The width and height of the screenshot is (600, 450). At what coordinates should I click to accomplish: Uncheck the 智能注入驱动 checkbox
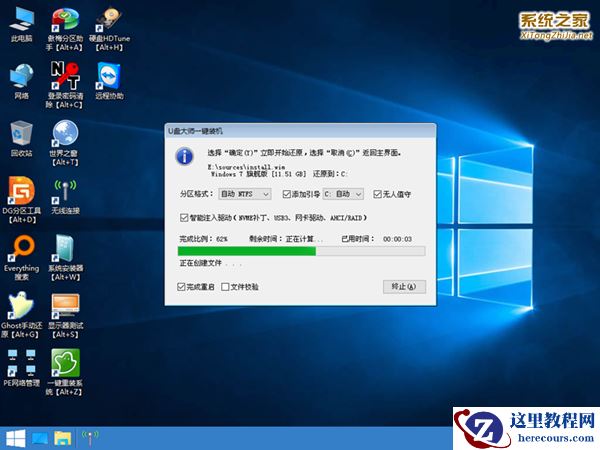point(184,218)
